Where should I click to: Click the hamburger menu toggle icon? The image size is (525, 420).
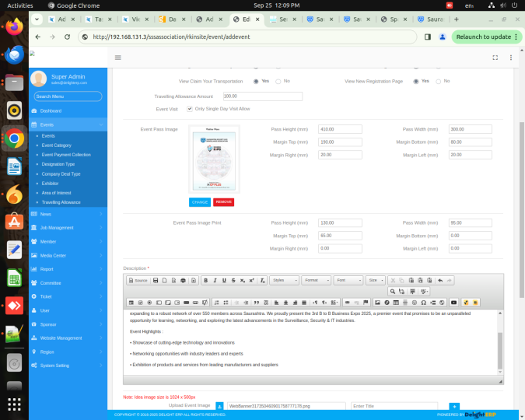tap(117, 58)
